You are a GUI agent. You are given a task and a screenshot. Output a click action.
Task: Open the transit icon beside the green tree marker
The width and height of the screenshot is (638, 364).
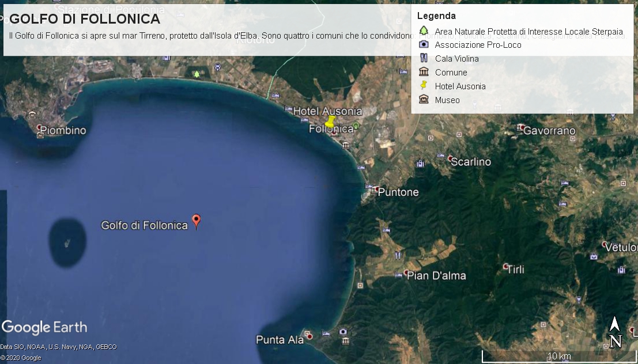point(218,67)
